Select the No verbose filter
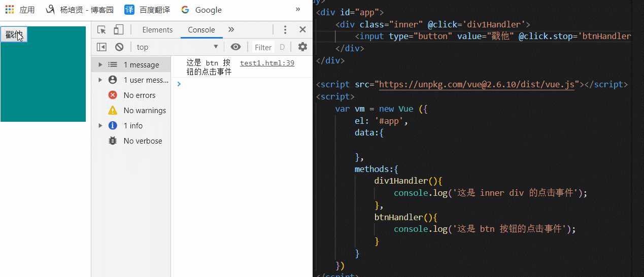Viewport: 644px width, 277px height. [x=131, y=141]
